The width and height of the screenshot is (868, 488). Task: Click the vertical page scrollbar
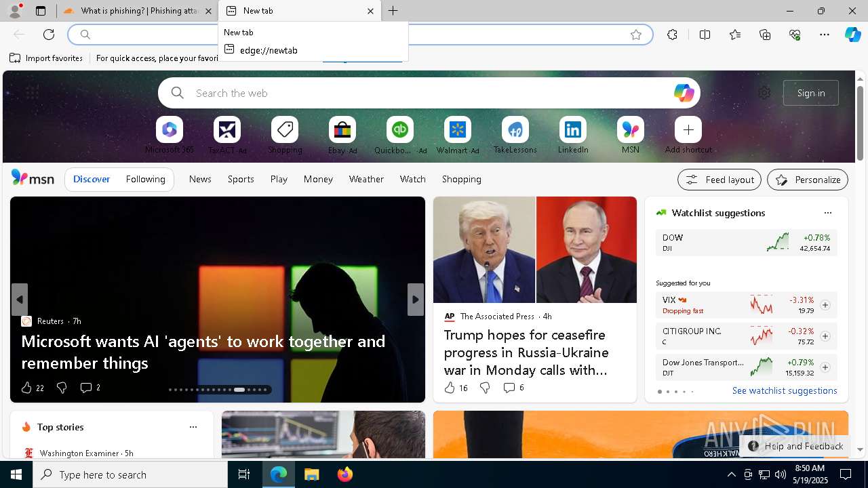(860, 123)
